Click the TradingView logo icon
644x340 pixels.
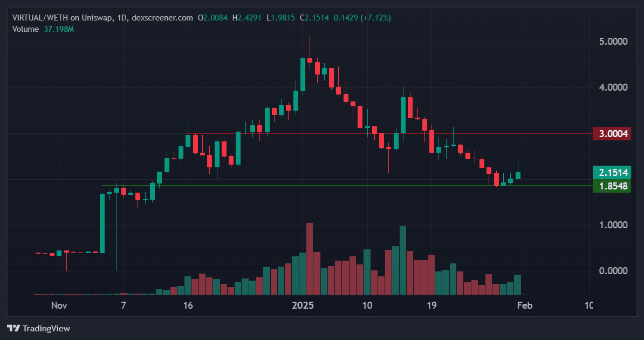coord(13,328)
